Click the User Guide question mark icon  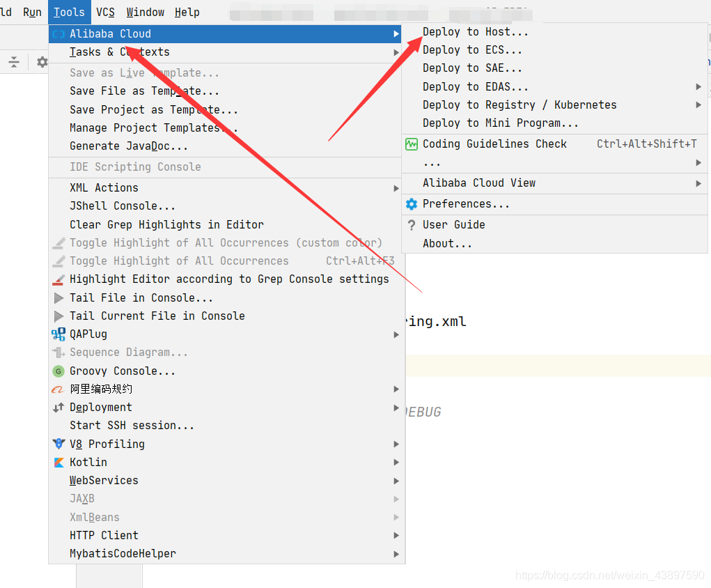(x=412, y=225)
